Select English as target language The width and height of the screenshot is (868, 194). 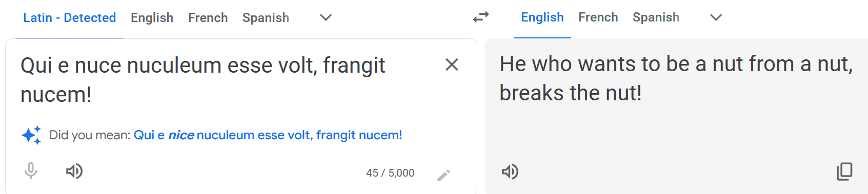point(542,17)
